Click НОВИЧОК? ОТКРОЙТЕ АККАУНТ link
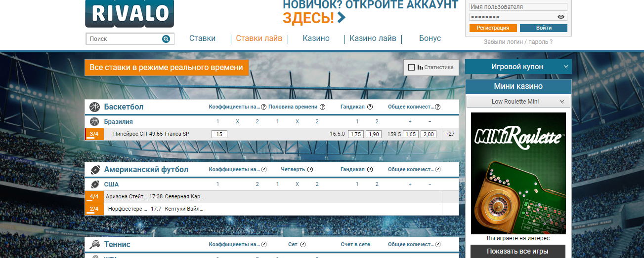Screen dimensions: 644x258 pos(371,5)
